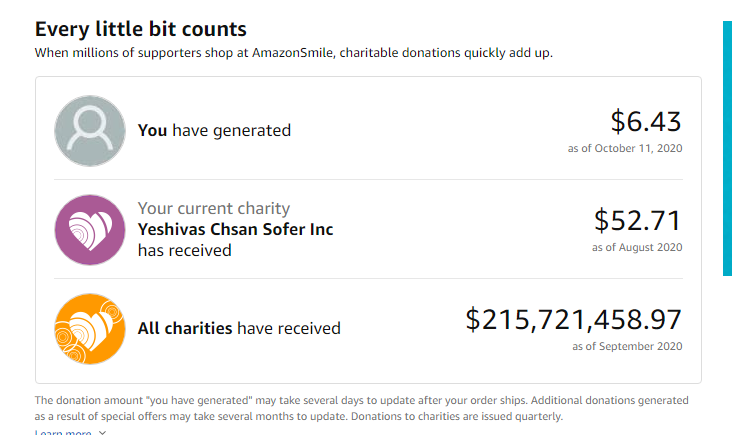Click the 'has received' text under charity name
Image resolution: width=732 pixels, height=435 pixels.
coord(184,250)
